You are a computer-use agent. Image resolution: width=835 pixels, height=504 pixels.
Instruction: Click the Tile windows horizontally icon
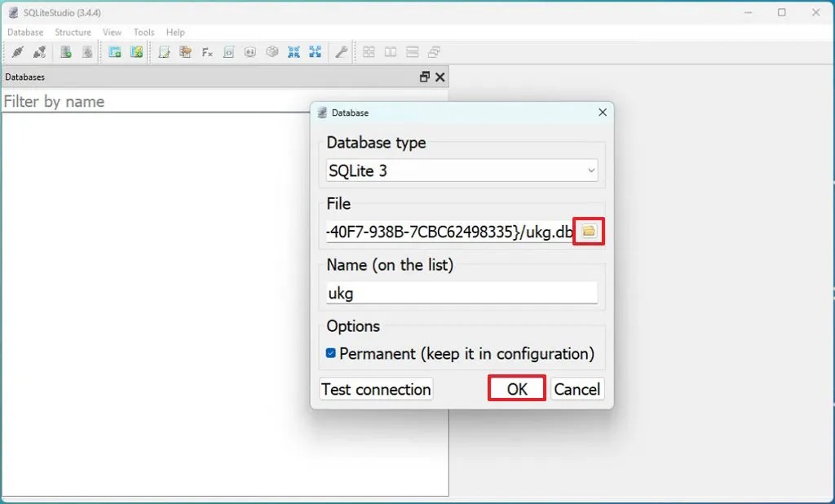pos(391,51)
